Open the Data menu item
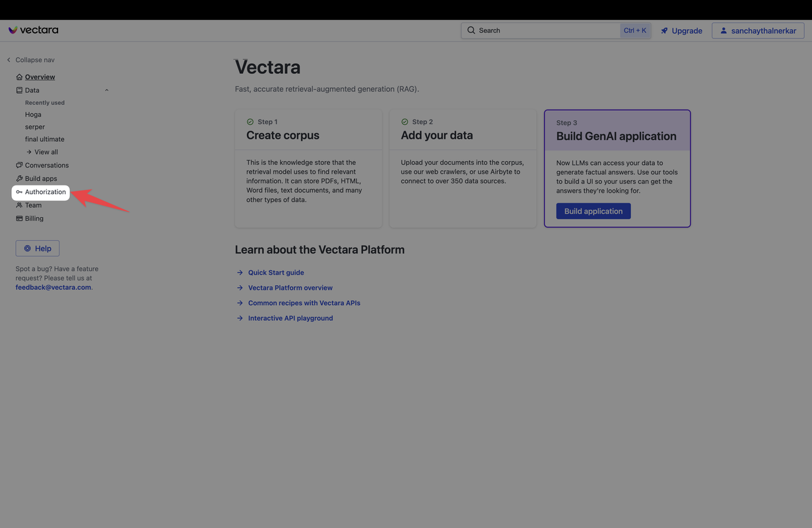This screenshot has height=528, width=812. [32, 90]
